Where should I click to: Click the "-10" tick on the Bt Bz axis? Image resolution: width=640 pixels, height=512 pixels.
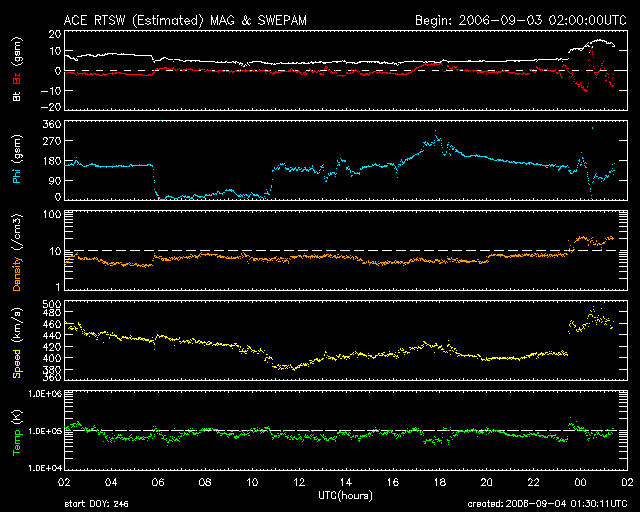tap(51, 91)
